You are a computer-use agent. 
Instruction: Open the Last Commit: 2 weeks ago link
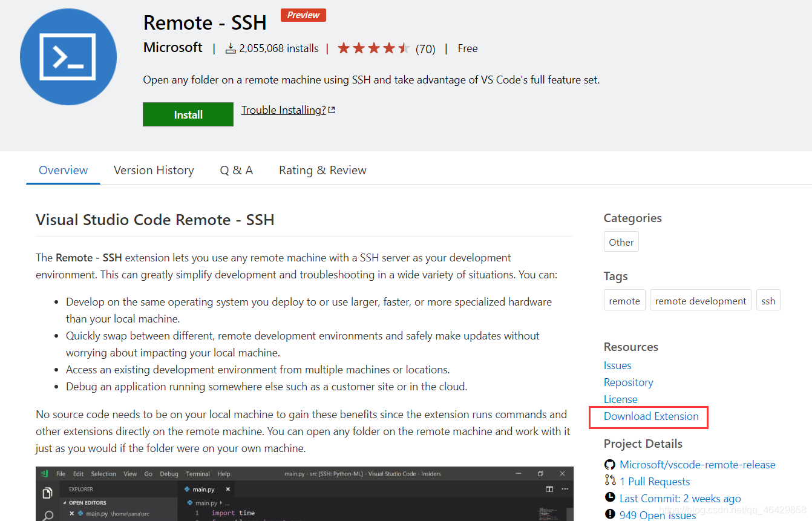pos(680,499)
